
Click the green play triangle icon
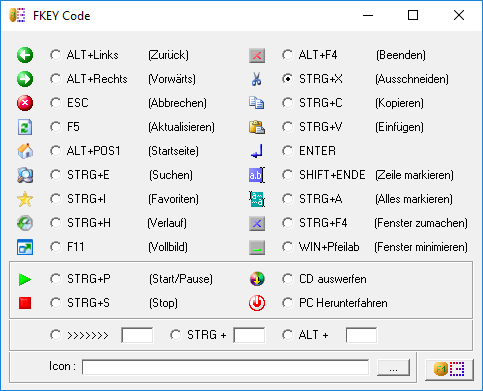[x=25, y=279]
